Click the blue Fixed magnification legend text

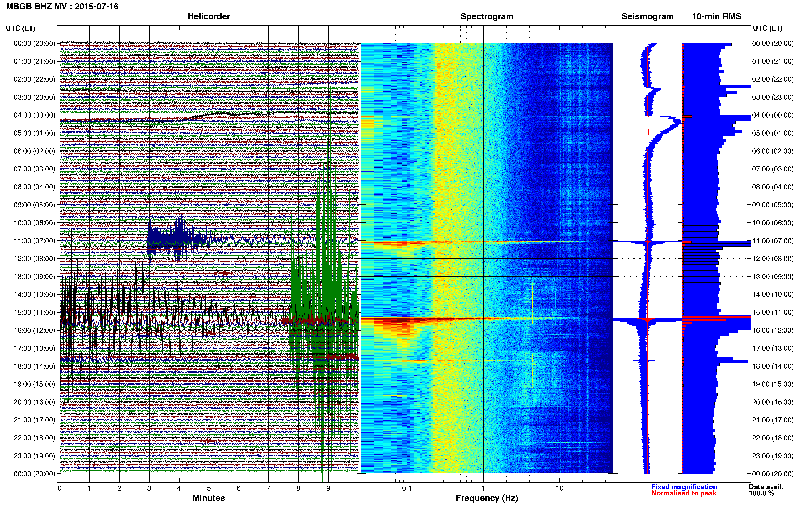tap(684, 487)
